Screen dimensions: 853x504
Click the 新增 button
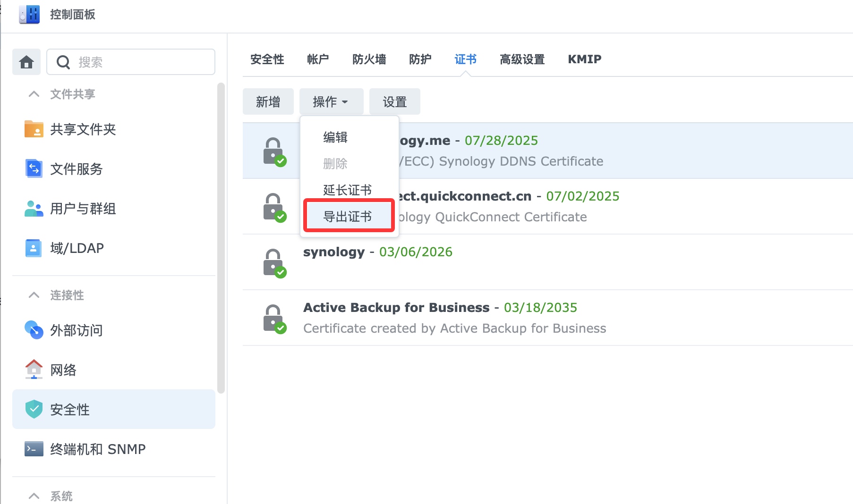[268, 101]
